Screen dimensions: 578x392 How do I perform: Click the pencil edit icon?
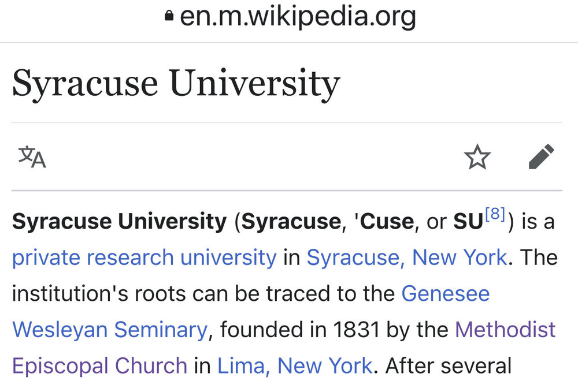(x=542, y=157)
